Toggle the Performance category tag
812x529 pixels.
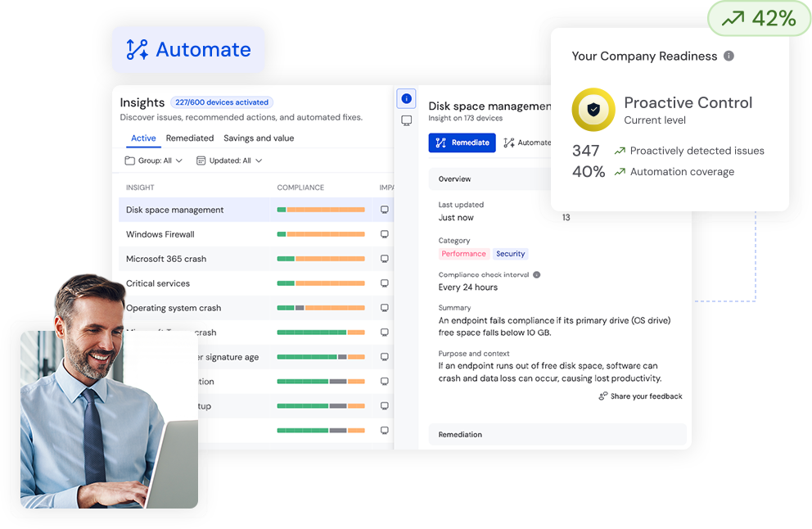(463, 254)
